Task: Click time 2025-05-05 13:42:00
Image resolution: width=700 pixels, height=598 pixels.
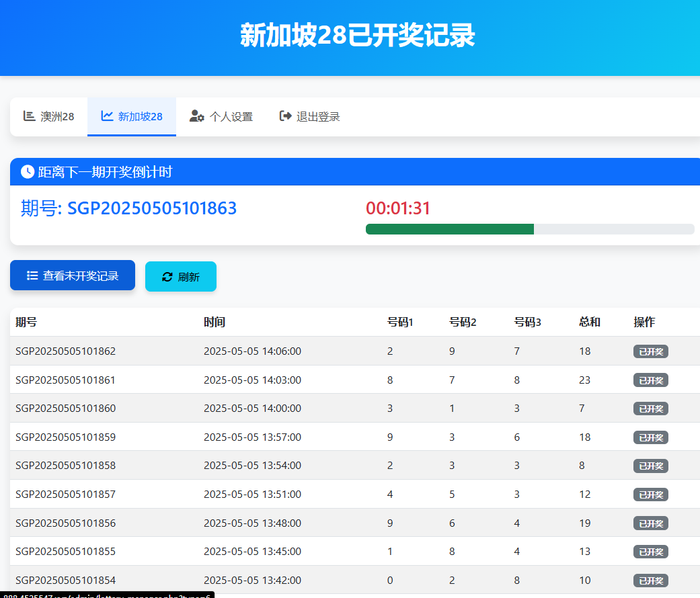Action: coord(253,580)
